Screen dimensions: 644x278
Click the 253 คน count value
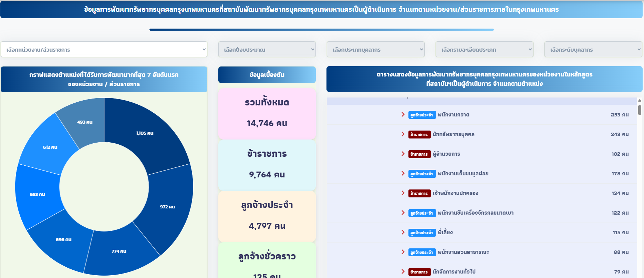(620, 115)
